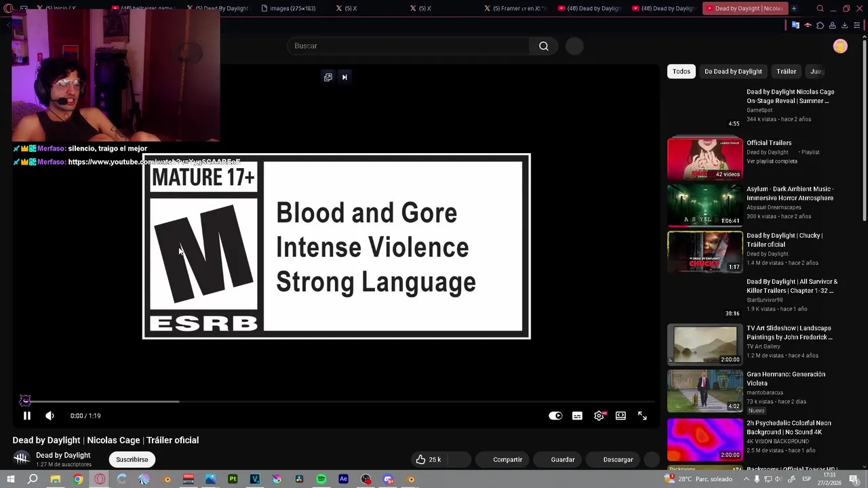This screenshot has height=488, width=868.
Task: Open the Pt Adobe app from taskbar
Action: [233, 479]
